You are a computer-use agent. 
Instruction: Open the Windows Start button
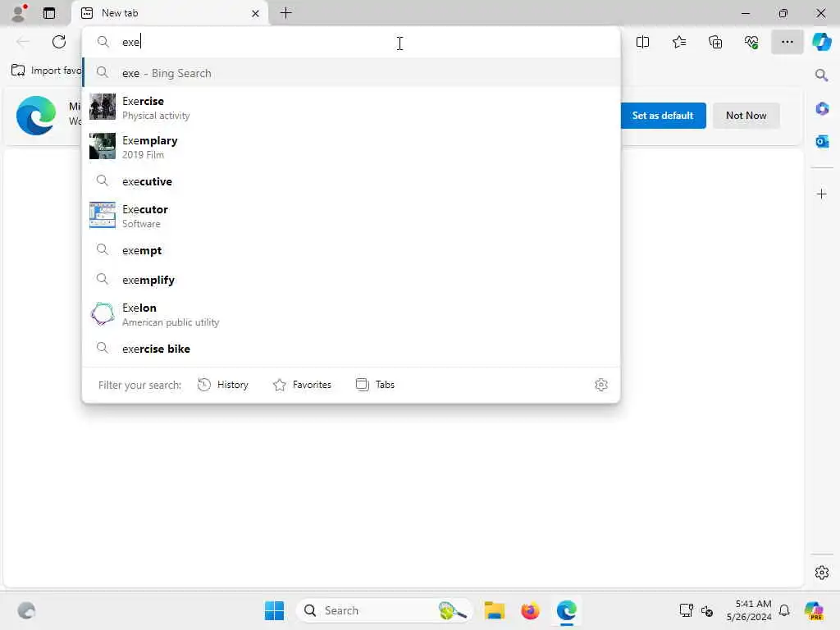tap(274, 610)
